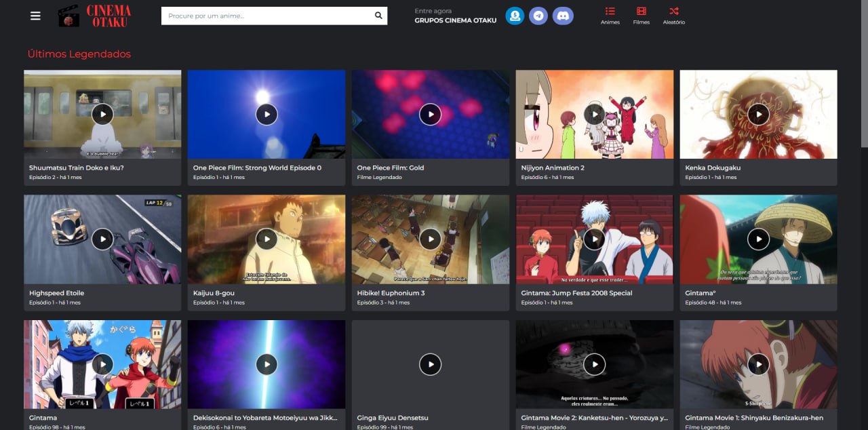This screenshot has width=868, height=430.
Task: Open Nijiyon Animation 2 title link
Action: click(553, 168)
